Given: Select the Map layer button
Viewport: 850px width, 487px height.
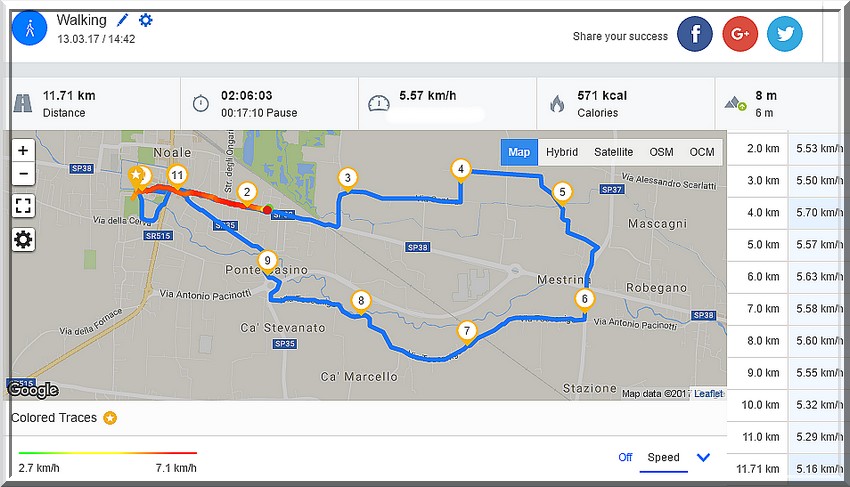Looking at the screenshot, I should coord(519,152).
